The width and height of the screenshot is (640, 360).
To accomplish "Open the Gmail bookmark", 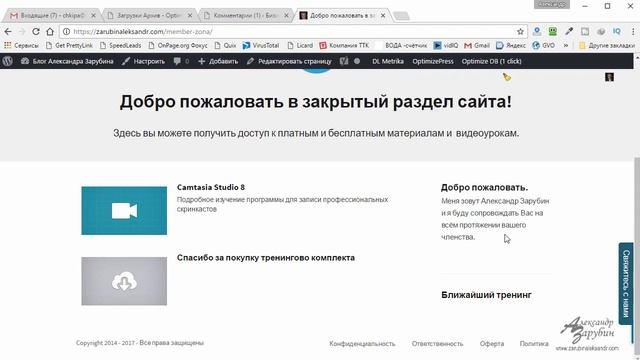I will tap(477, 45).
